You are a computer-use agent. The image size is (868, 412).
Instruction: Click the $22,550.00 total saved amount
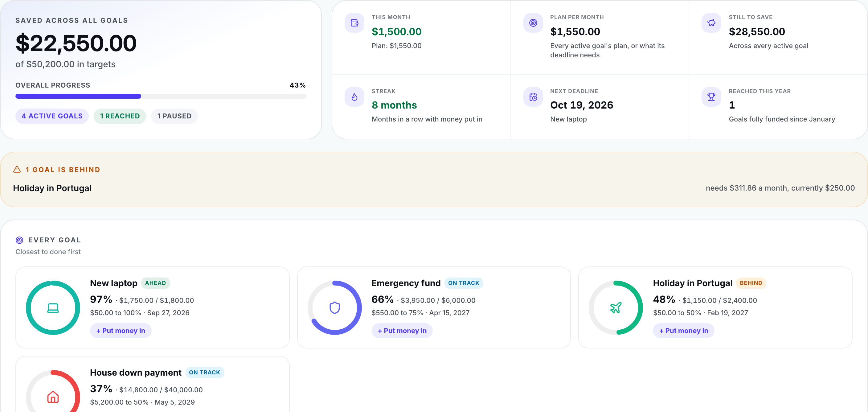[x=76, y=43]
